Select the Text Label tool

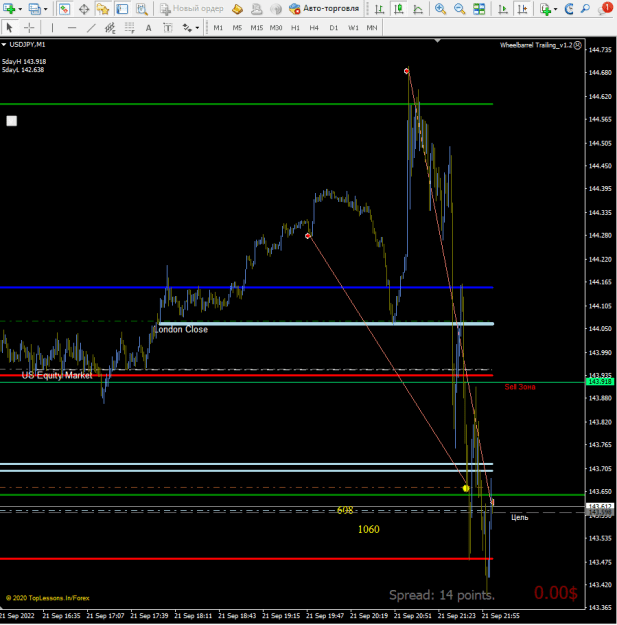168,28
